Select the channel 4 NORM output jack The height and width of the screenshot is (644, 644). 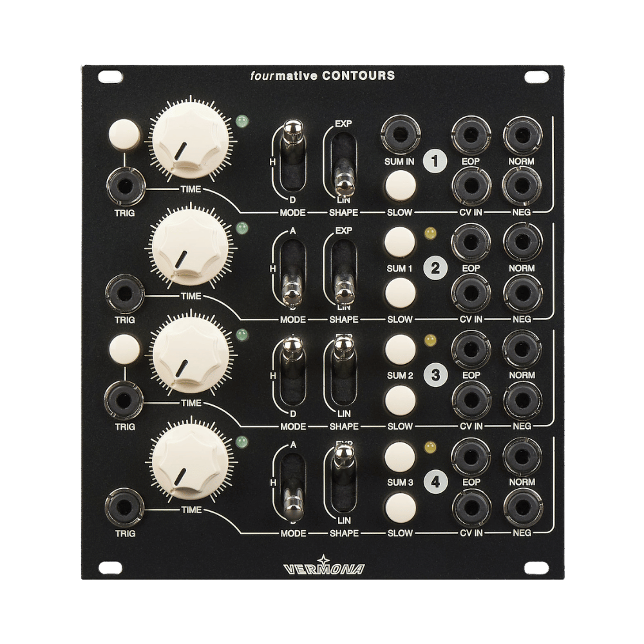(x=522, y=457)
